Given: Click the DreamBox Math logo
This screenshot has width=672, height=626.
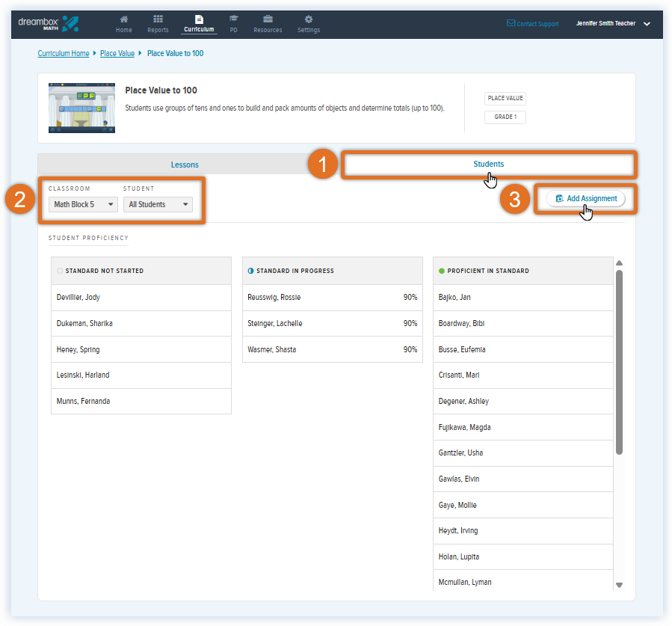Looking at the screenshot, I should click(x=48, y=24).
